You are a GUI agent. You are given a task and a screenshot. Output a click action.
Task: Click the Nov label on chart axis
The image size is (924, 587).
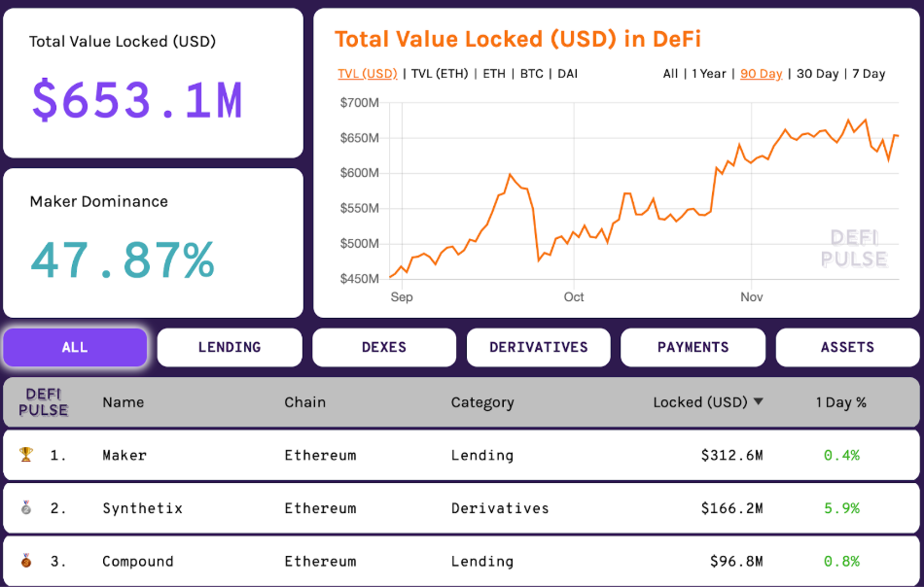point(751,296)
